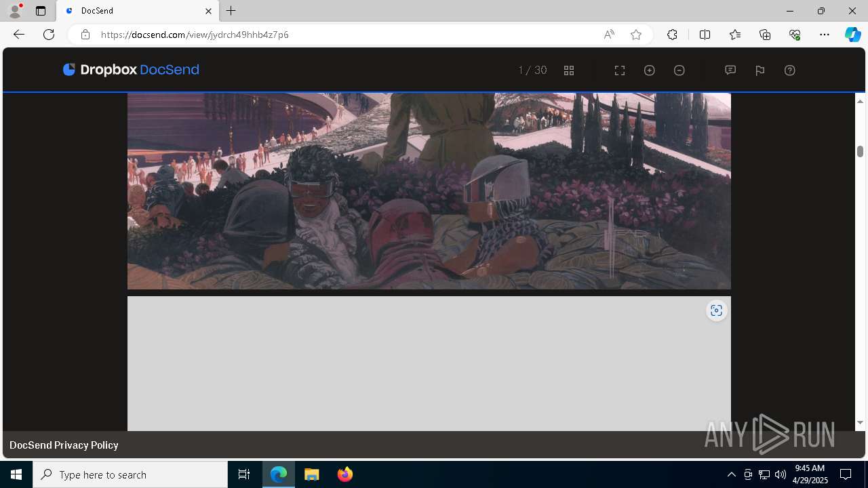The image size is (868, 488).
Task: Open a new tab with the plus button
Action: (231, 11)
